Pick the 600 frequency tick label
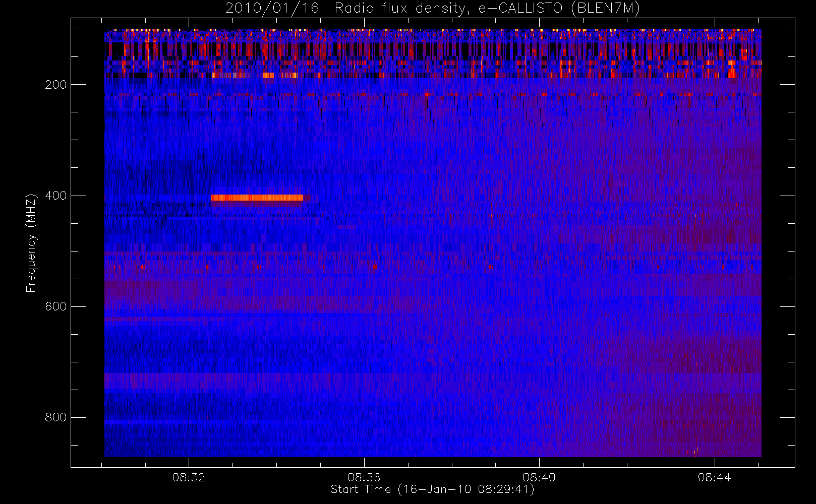Viewport: 816px width, 504px height. point(56,306)
